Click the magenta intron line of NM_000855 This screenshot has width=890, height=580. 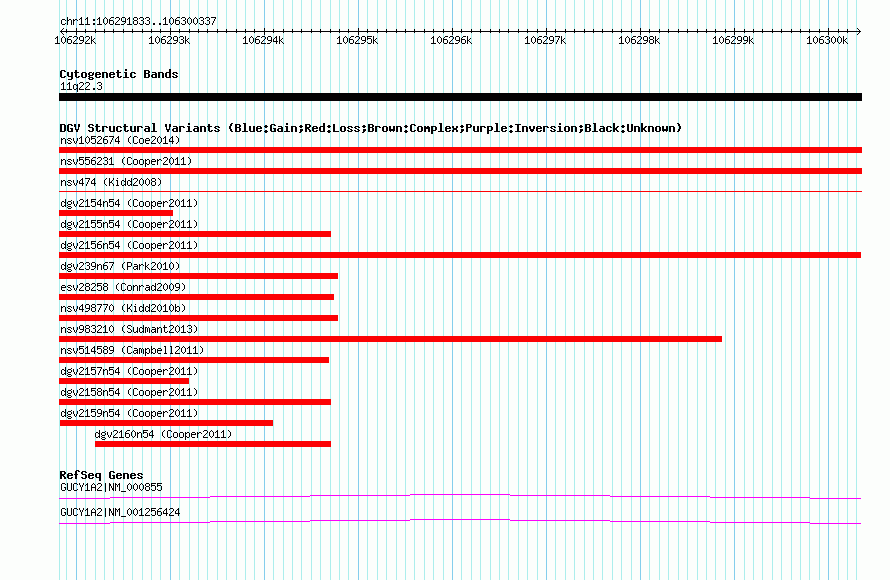coord(460,497)
